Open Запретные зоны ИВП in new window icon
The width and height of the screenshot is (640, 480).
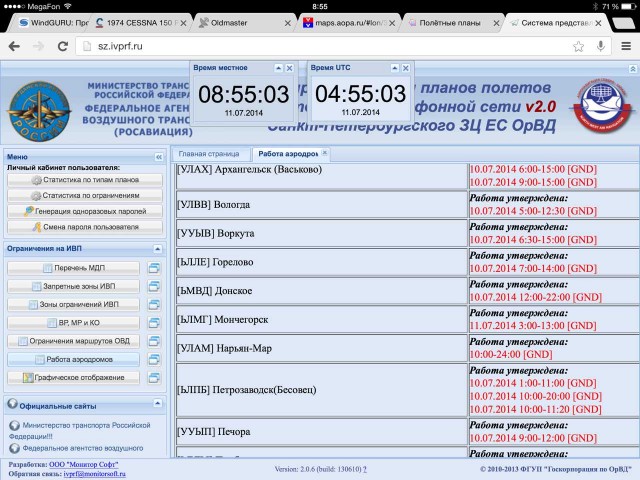tap(154, 286)
